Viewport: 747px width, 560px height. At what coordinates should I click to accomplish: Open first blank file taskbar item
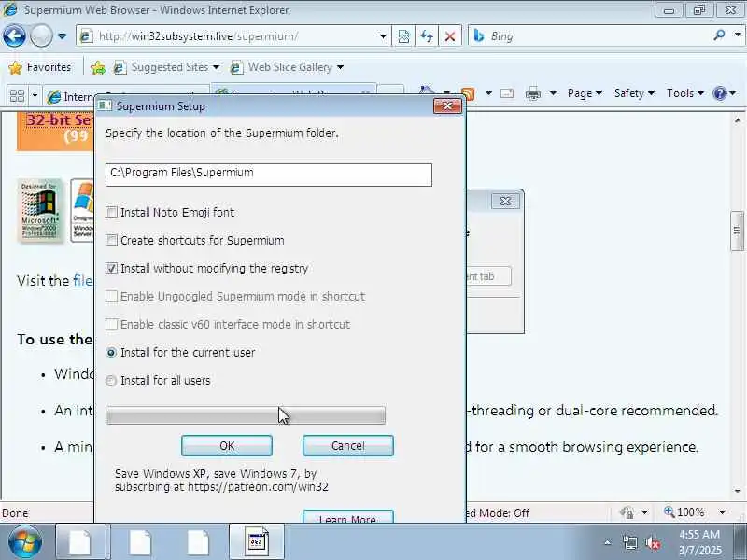80,542
